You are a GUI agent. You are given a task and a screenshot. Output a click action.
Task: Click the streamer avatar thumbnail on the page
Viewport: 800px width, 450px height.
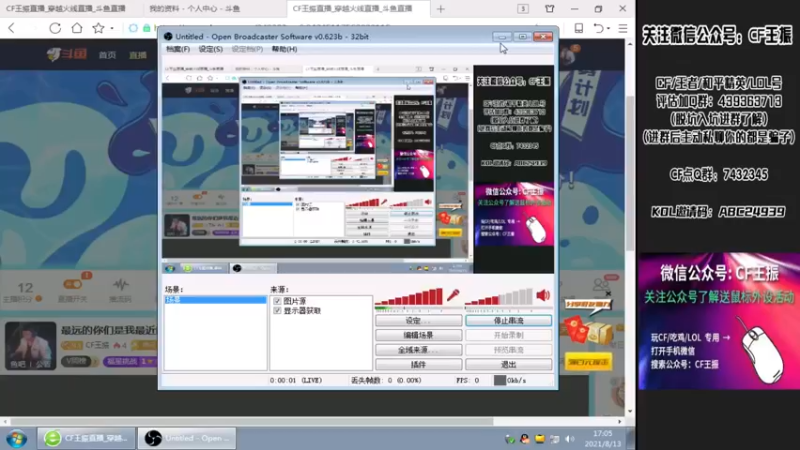click(31, 345)
